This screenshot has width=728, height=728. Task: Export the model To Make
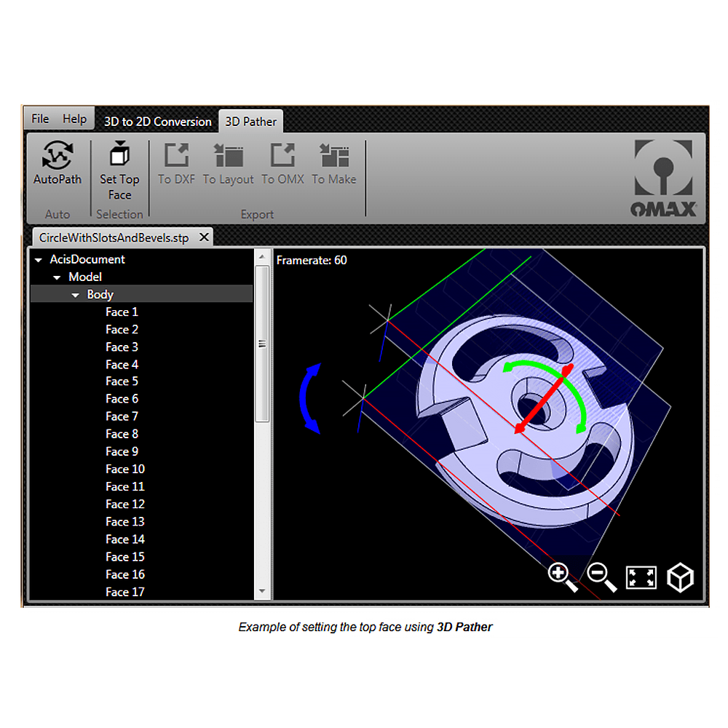coord(333,162)
